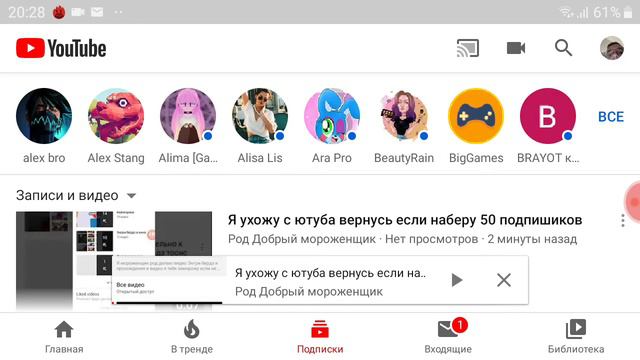Tap the video metadata line Нет просмотров
Screen dimensions: 640x360
pyautogui.click(x=431, y=239)
